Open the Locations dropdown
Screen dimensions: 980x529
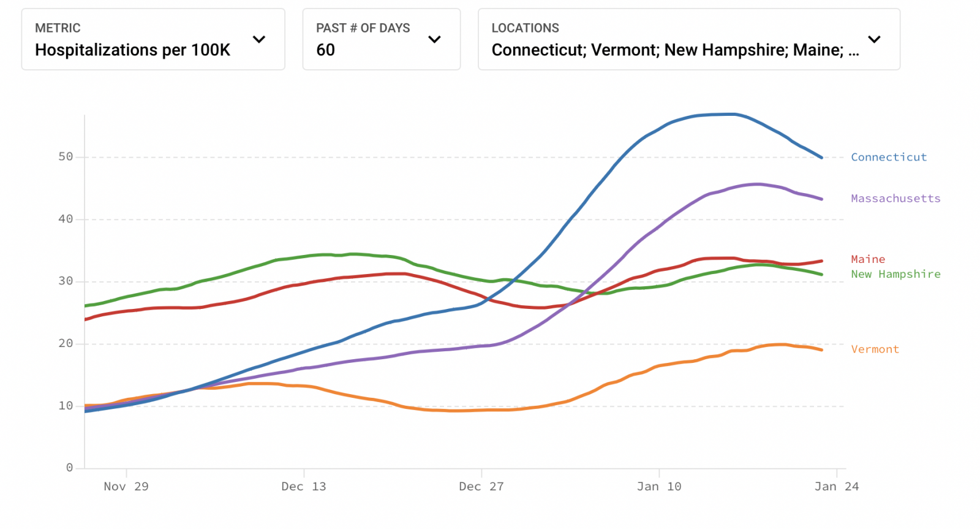(688, 39)
